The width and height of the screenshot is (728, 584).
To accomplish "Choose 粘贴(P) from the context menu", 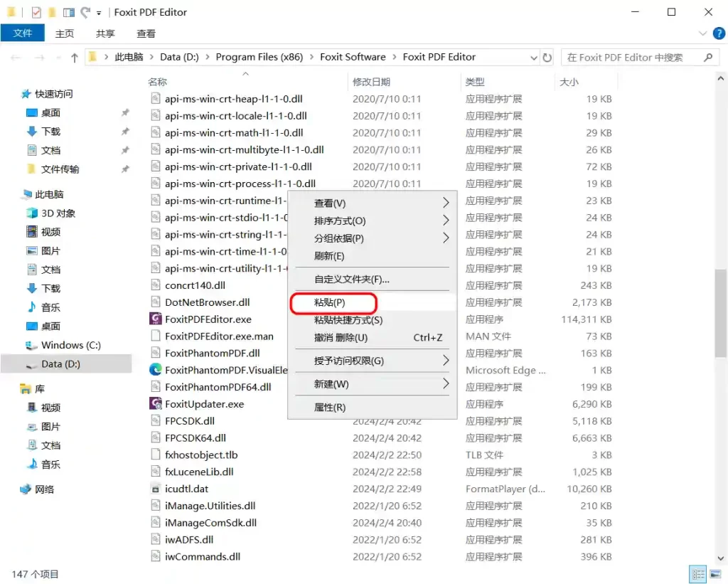I will coord(330,303).
